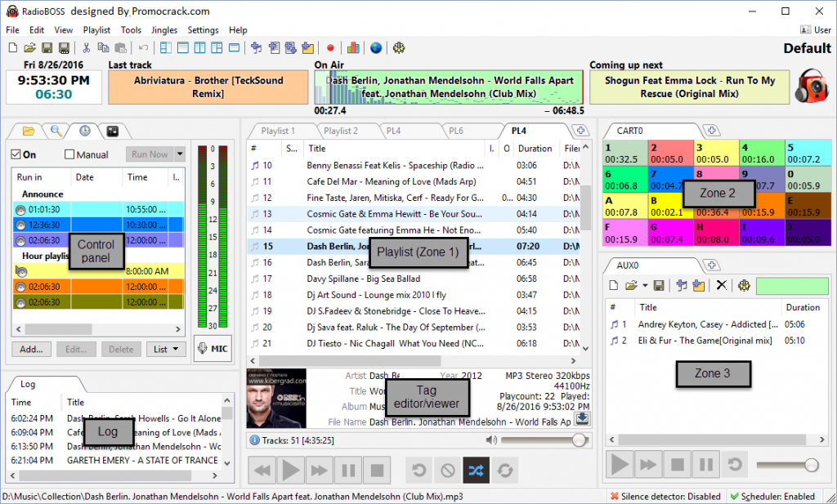Select track 17 Davy Spillane - Big Sea Ballad
837x504 pixels.
tap(414, 279)
